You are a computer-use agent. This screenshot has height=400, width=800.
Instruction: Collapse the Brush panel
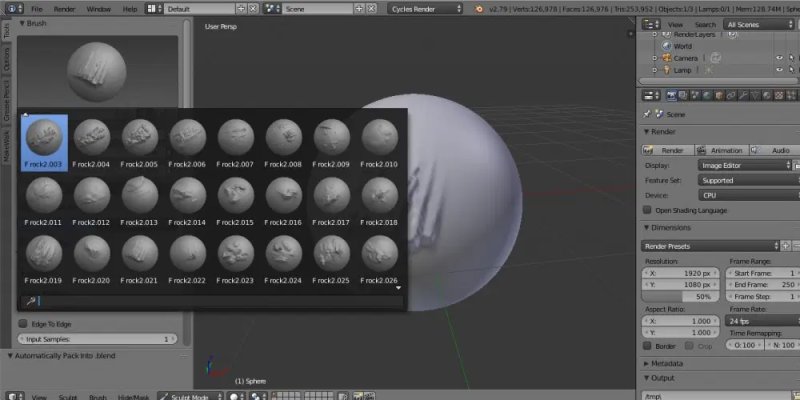[x=22, y=23]
